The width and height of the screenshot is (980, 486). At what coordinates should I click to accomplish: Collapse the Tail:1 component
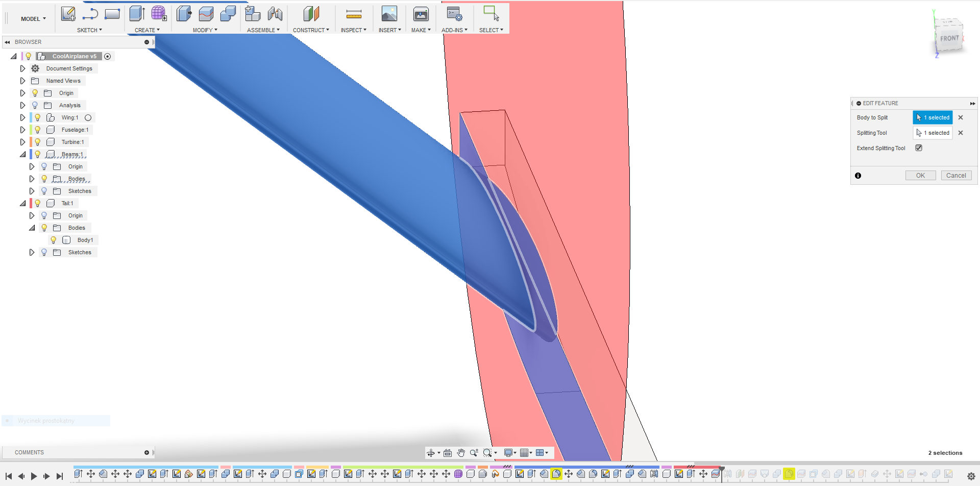pos(22,203)
